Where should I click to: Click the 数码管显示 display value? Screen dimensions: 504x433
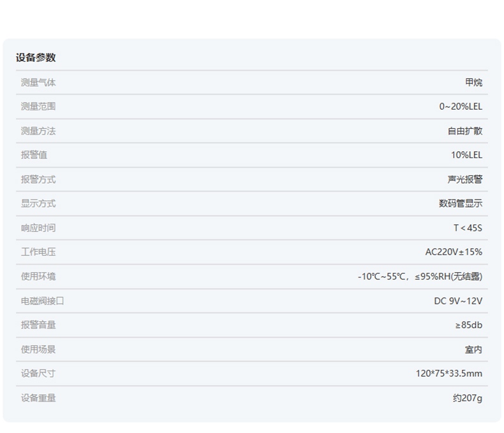460,203
